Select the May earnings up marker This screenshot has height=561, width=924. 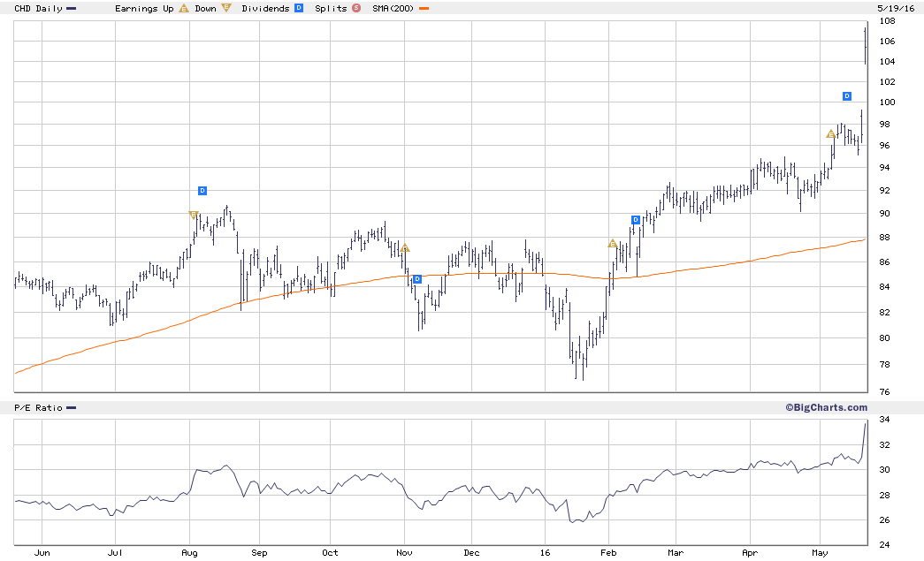click(x=831, y=134)
